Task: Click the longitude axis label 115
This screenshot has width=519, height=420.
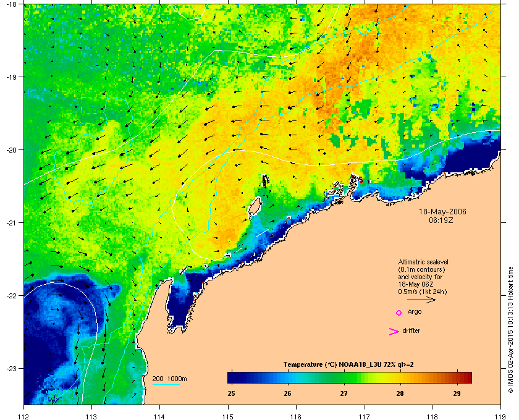Action: click(x=228, y=416)
